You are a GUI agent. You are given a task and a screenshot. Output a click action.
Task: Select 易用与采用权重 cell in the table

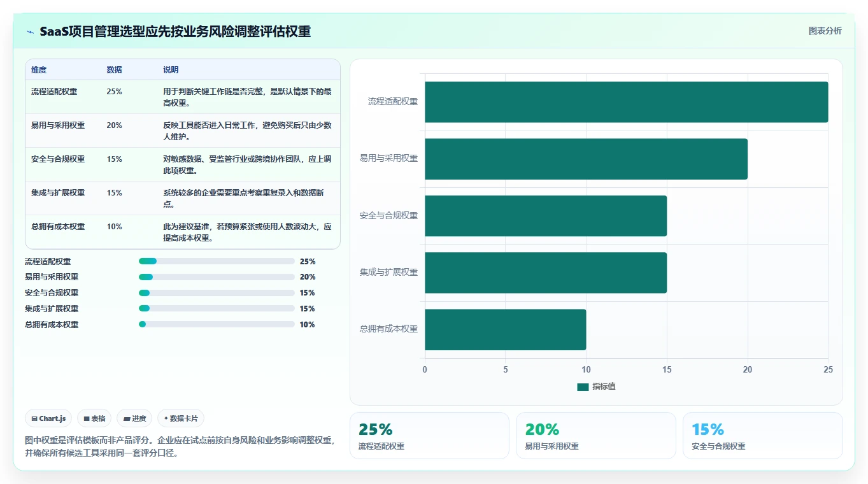pos(58,125)
